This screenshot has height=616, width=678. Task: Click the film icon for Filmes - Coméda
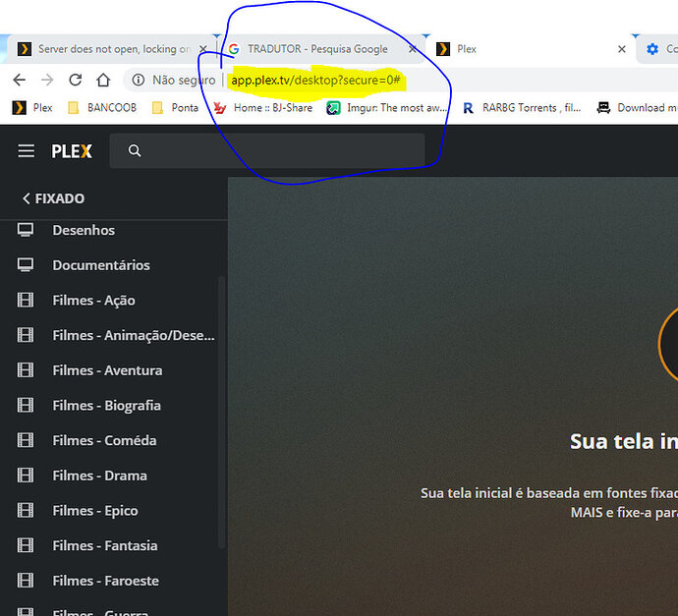pyautogui.click(x=26, y=440)
